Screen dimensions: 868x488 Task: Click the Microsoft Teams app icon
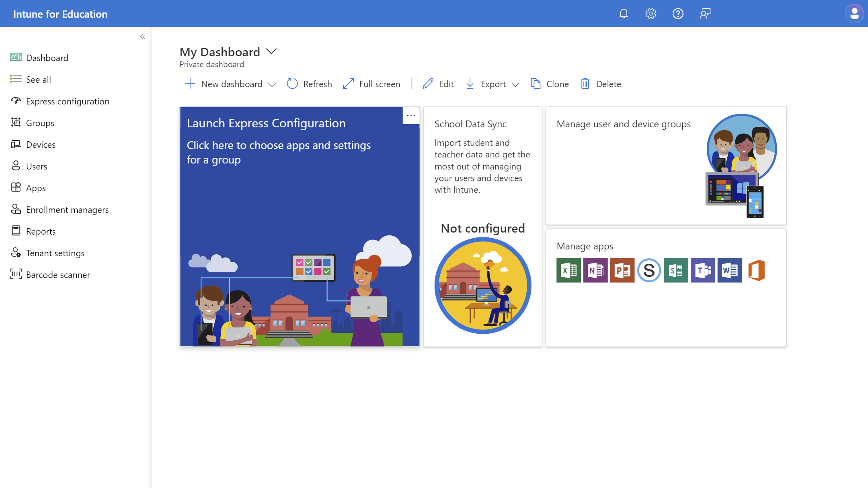tap(702, 270)
